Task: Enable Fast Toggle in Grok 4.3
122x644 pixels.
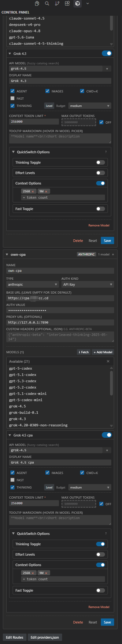Action: (x=101, y=209)
